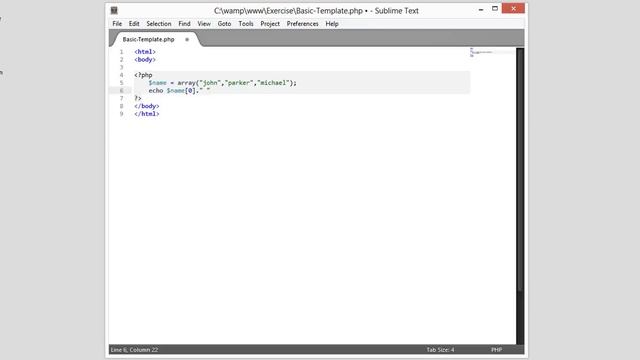Click line number 1 in gutter
The height and width of the screenshot is (360, 640).
pyautogui.click(x=121, y=52)
